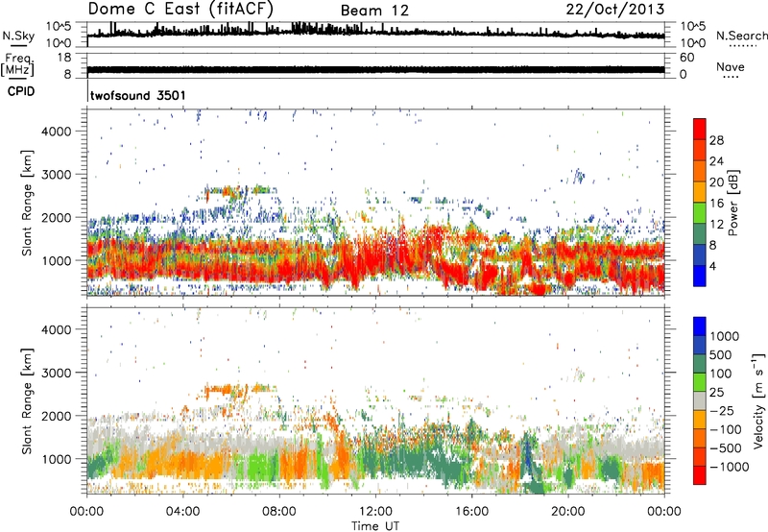768x532 pixels.
Task: Click the 'N.Sky' legend label
Action: pos(18,36)
